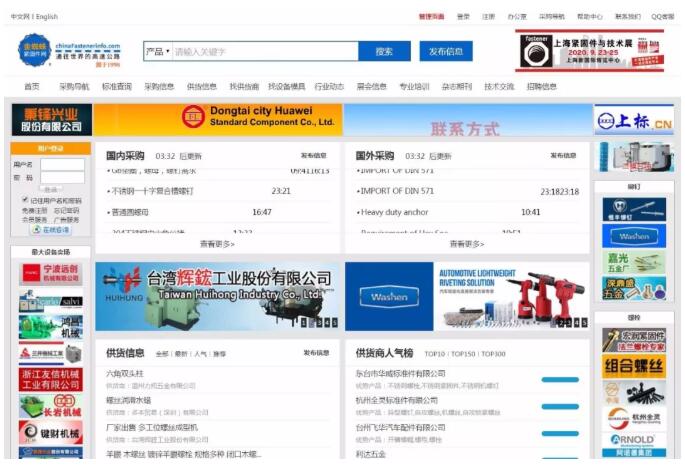Go to slide 5 of the Huihong carousel

[x=335, y=323]
